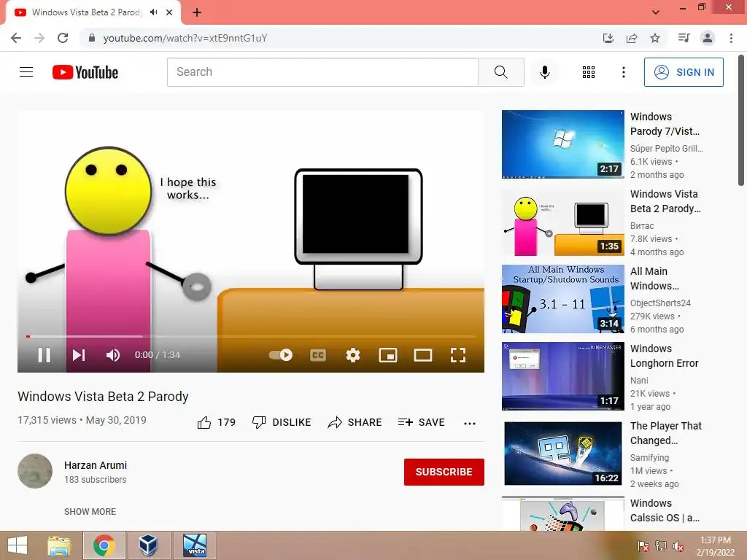Save the video to a playlist
Screen dimensions: 747x560
pos(421,422)
